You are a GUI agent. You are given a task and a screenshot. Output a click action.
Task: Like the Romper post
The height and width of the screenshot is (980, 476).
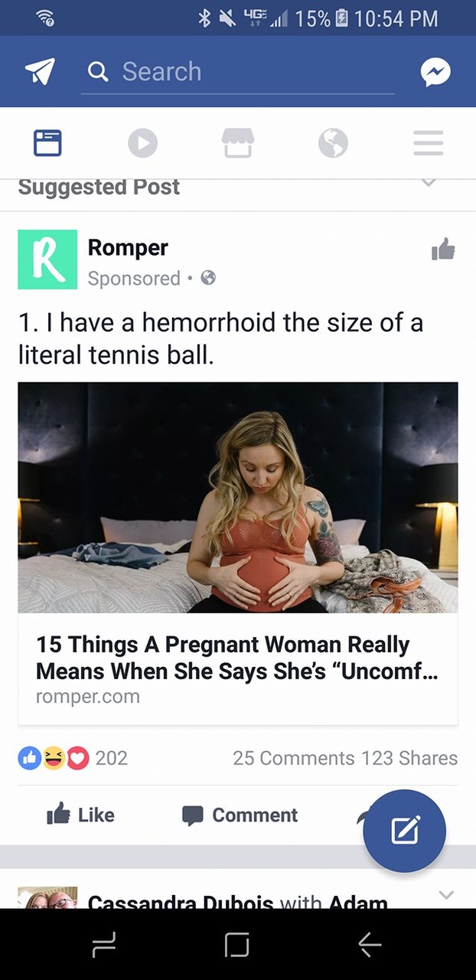[x=80, y=815]
